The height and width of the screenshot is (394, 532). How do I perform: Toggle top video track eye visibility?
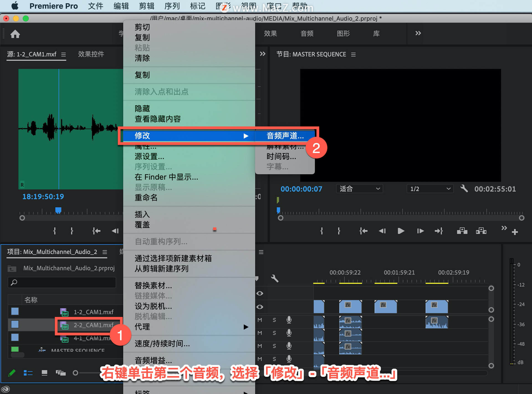[260, 293]
